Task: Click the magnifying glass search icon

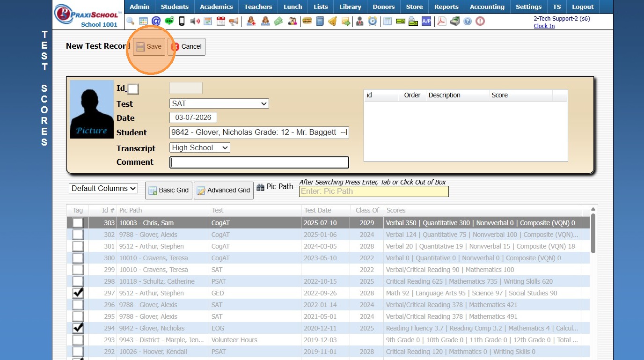Action: point(131,21)
